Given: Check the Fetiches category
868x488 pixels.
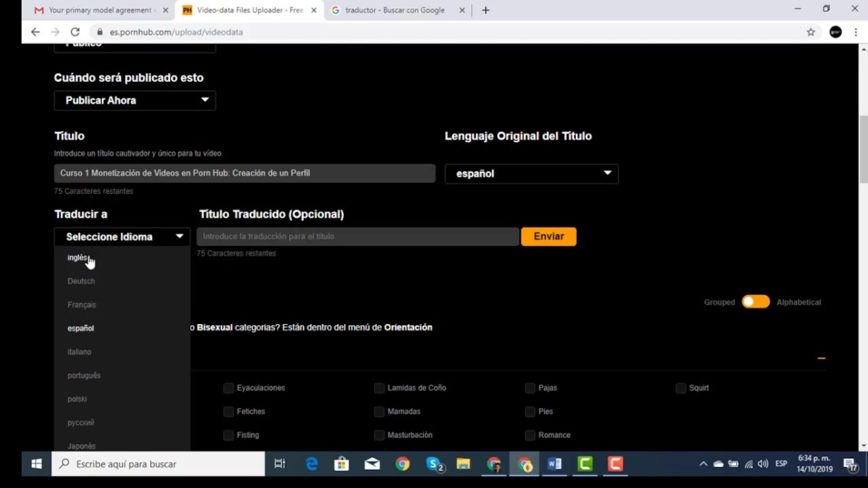Looking at the screenshot, I should pyautogui.click(x=229, y=411).
